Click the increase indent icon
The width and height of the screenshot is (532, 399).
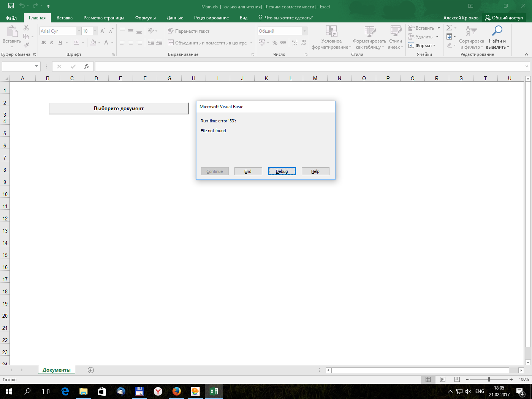159,43
